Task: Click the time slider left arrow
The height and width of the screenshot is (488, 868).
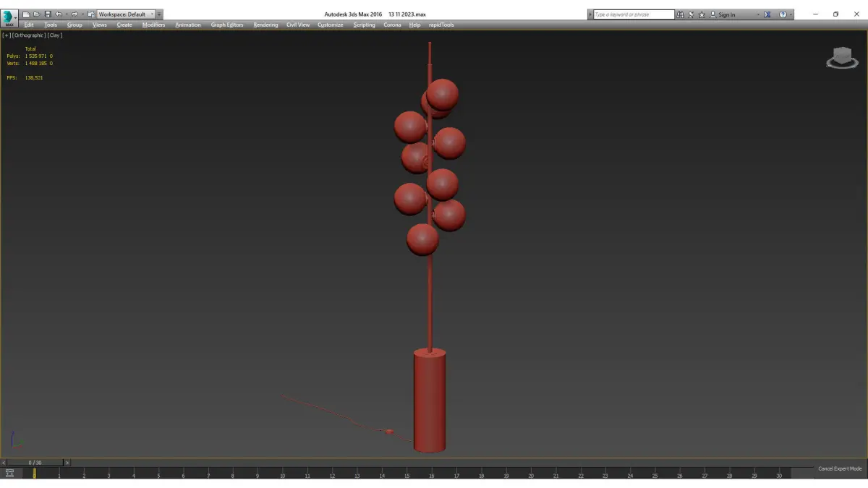Action: click(x=4, y=462)
